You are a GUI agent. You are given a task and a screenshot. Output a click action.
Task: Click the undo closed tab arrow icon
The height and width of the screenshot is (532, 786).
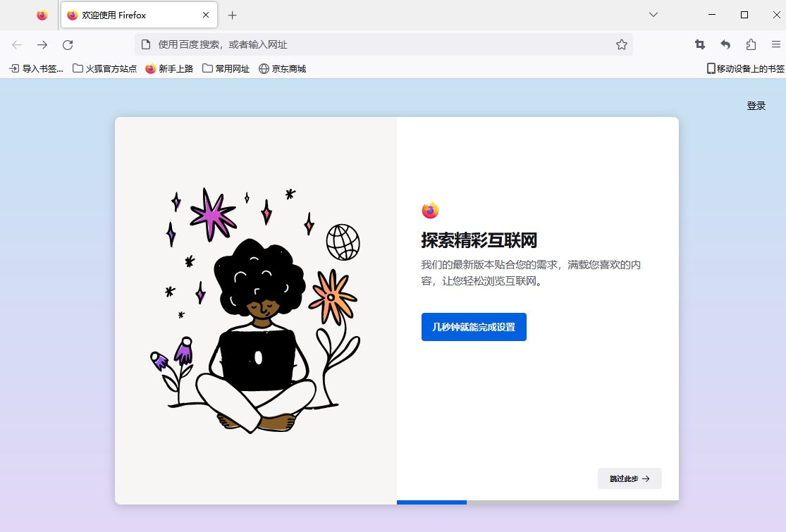725,44
